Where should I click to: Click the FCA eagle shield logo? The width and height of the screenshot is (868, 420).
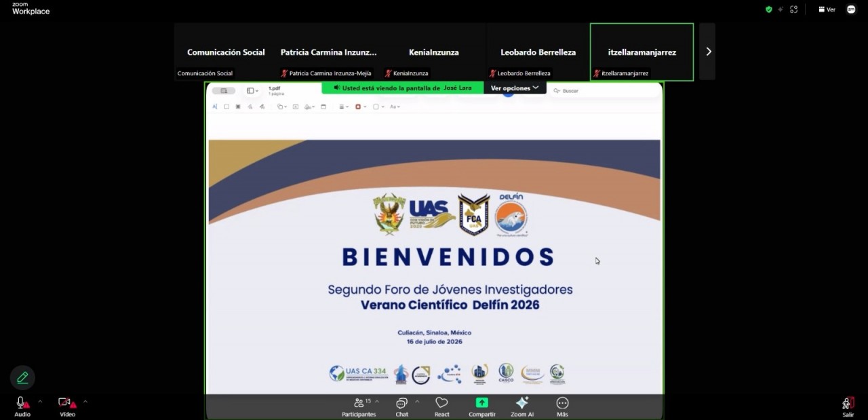click(474, 214)
